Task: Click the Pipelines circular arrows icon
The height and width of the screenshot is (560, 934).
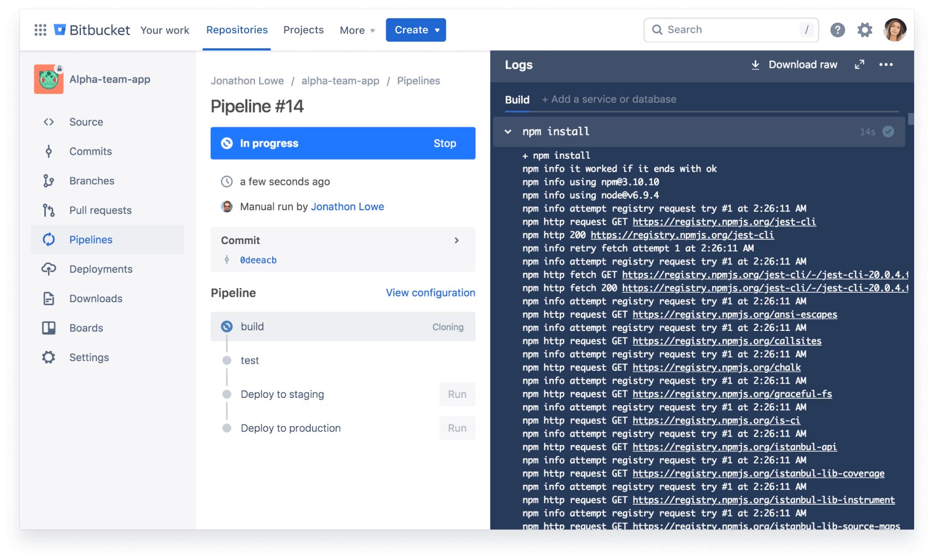Action: click(49, 239)
